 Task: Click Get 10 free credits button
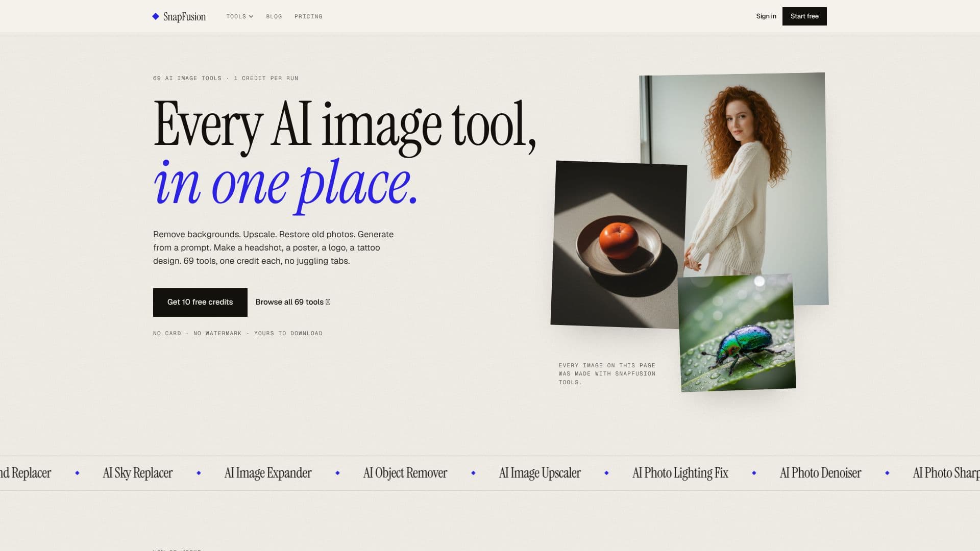[200, 302]
